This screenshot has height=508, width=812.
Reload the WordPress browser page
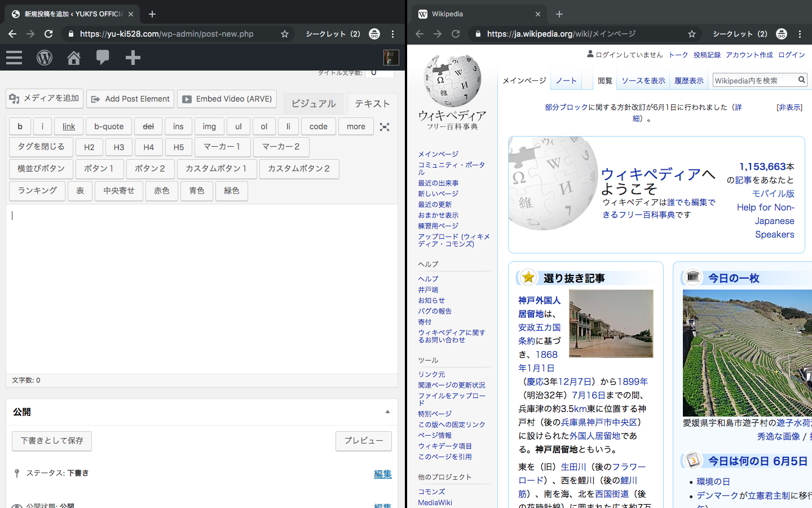[x=48, y=34]
